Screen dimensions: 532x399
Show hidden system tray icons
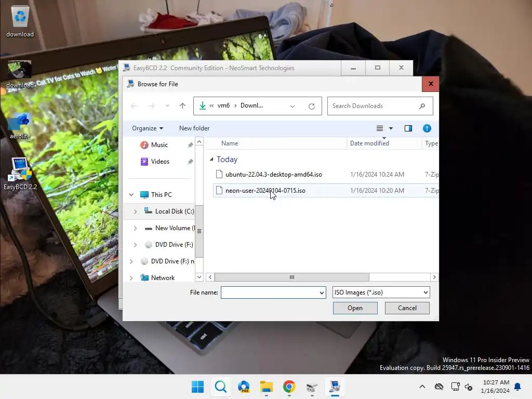(x=422, y=387)
